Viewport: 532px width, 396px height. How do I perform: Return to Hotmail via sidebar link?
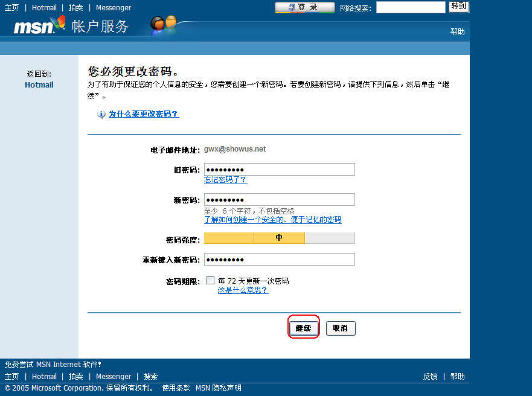coord(39,85)
